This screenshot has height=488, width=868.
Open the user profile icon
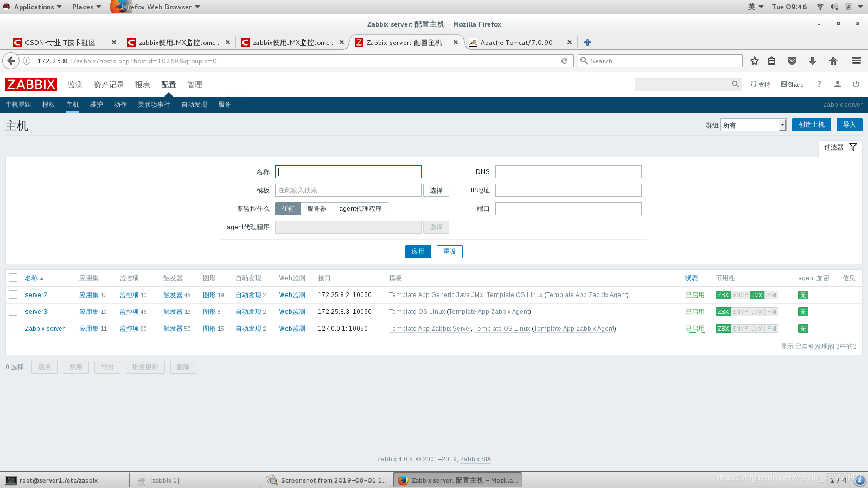coord(838,84)
